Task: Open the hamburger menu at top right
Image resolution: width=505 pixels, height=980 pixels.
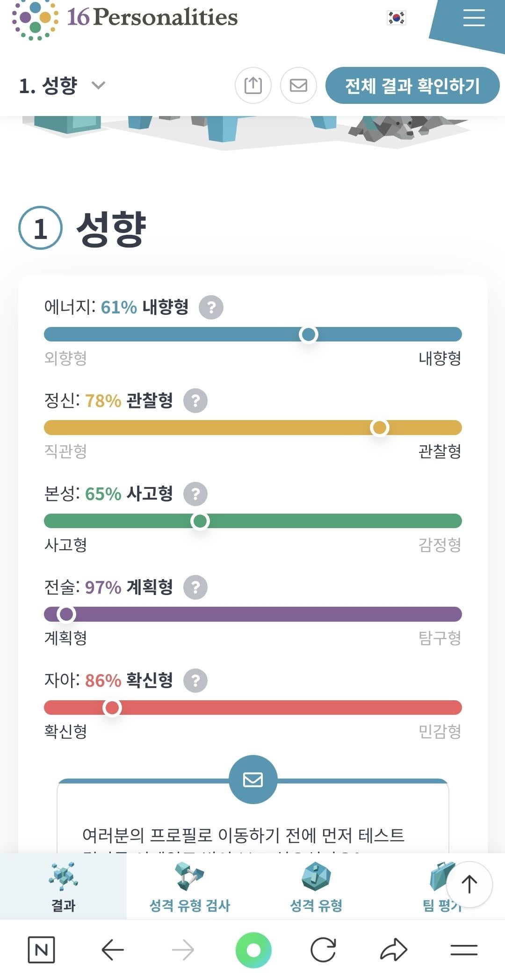Action: coord(473,19)
